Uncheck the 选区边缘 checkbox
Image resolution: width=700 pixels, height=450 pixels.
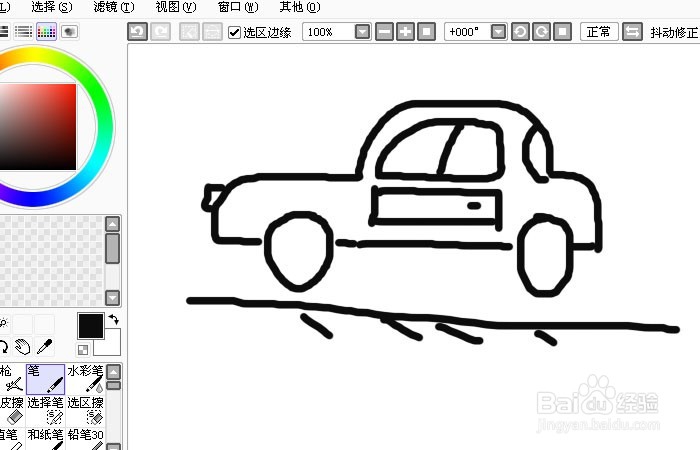click(x=234, y=32)
